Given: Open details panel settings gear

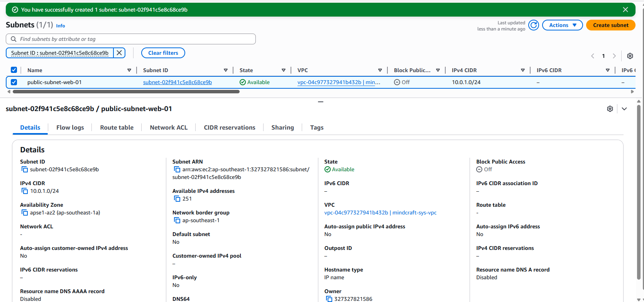Looking at the screenshot, I should point(610,109).
